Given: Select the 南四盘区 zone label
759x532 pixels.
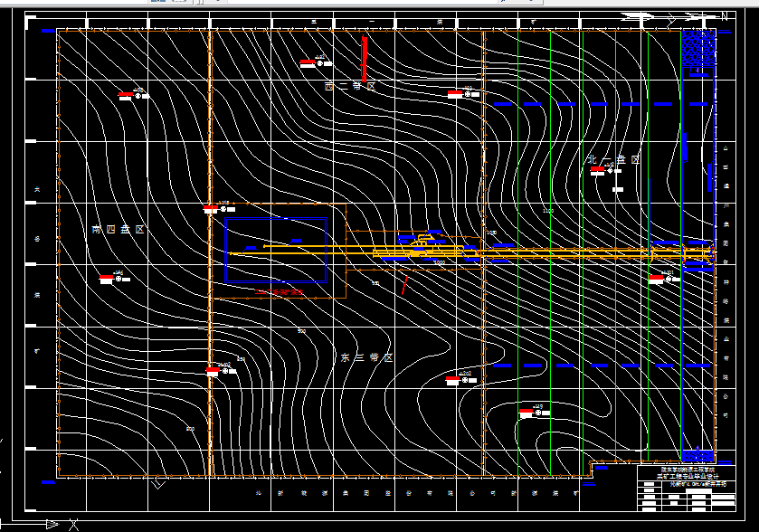Looking at the screenshot, I should pos(119,230).
